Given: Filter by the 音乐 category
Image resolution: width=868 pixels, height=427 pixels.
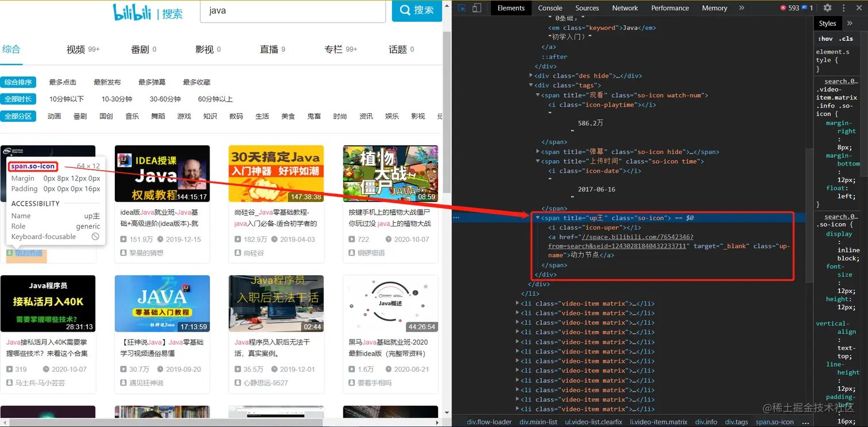Looking at the screenshot, I should 132,116.
